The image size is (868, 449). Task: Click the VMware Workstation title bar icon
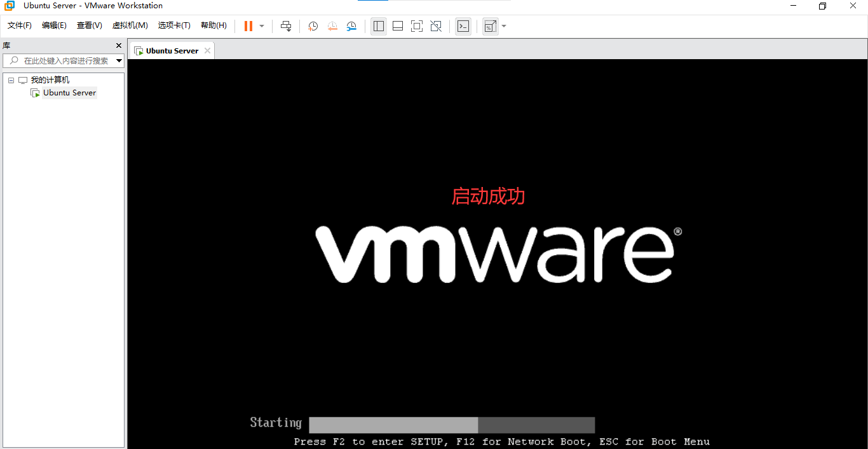(10, 6)
